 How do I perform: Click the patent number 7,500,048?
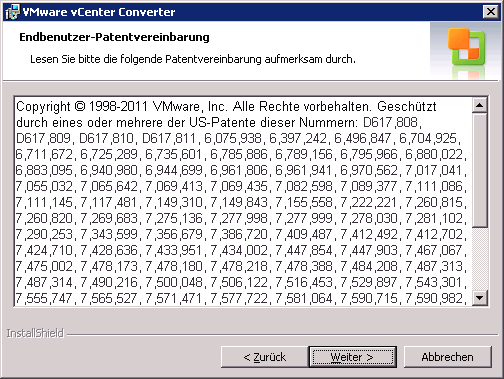pyautogui.click(x=174, y=282)
